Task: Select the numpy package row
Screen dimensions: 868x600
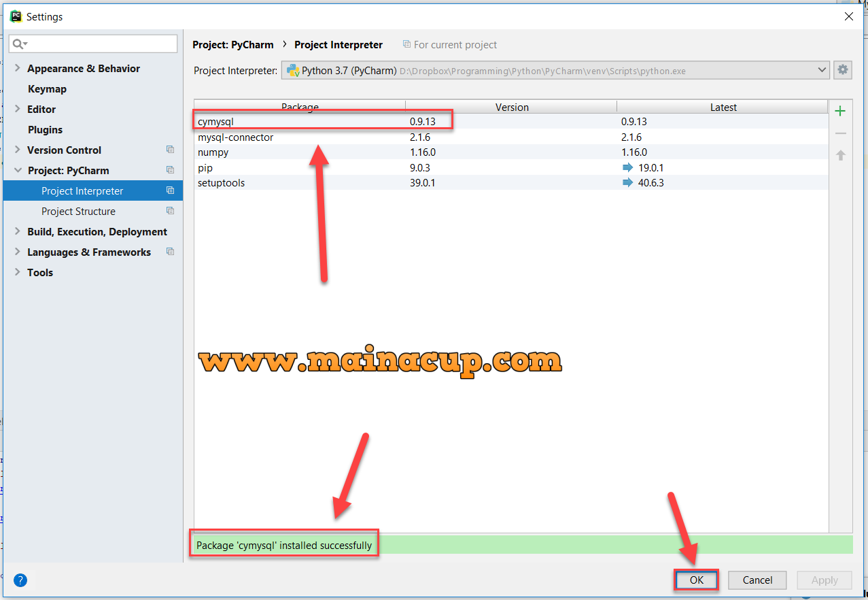Action: pos(511,152)
